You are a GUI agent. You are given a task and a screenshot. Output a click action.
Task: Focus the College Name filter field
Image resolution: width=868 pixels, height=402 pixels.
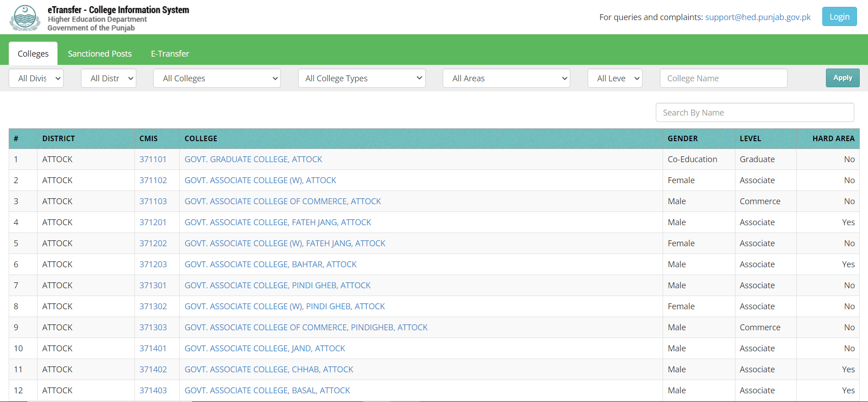pyautogui.click(x=723, y=78)
